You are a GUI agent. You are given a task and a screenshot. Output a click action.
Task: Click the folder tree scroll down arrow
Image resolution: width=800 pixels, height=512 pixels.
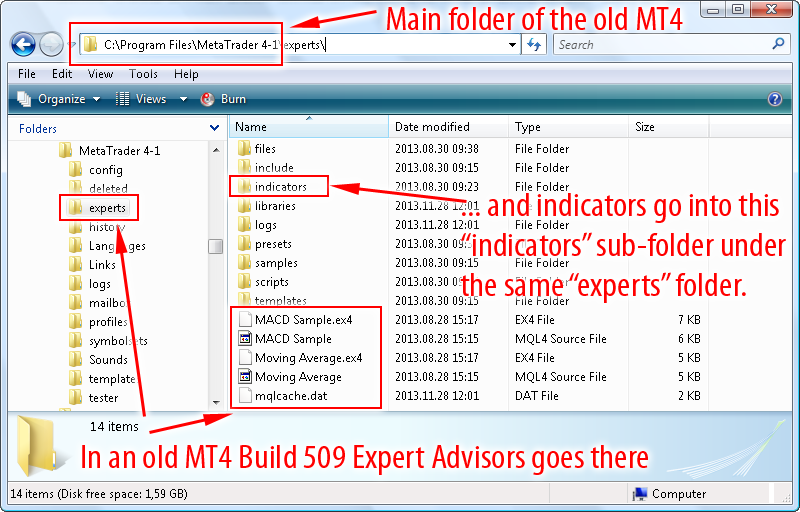coord(216,402)
